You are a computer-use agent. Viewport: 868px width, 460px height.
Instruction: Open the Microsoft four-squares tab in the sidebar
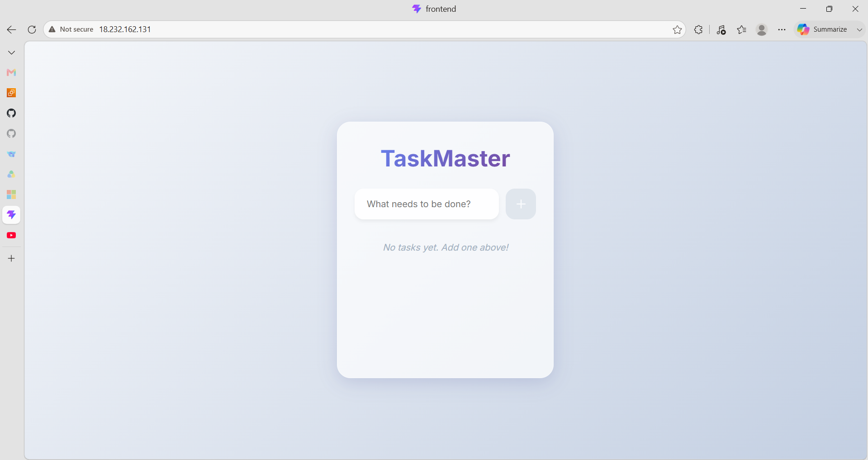(11, 194)
